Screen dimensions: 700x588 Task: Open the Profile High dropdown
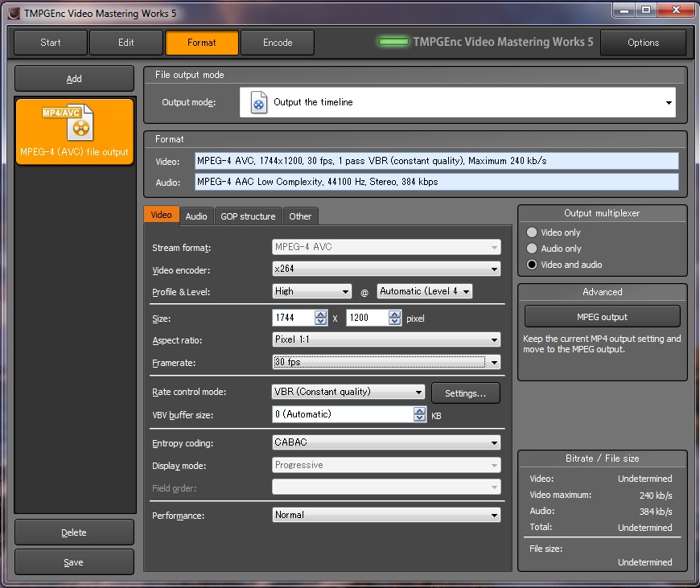pyautogui.click(x=311, y=291)
